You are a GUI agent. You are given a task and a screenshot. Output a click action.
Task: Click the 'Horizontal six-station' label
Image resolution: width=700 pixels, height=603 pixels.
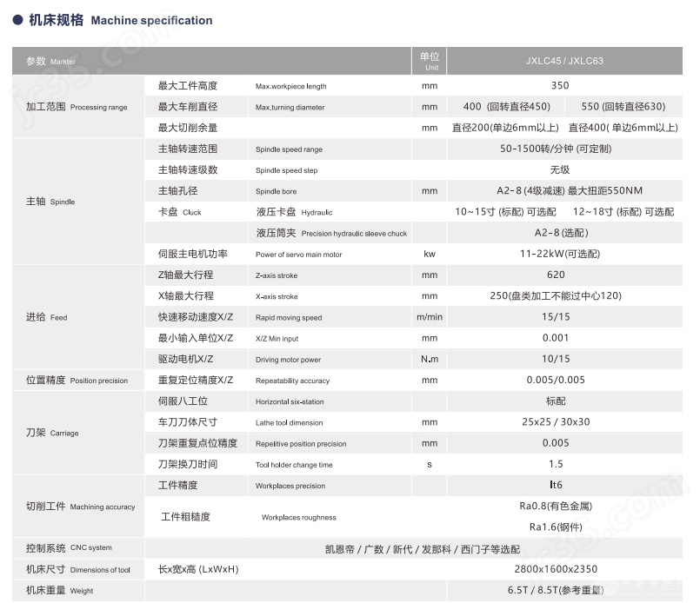290,401
